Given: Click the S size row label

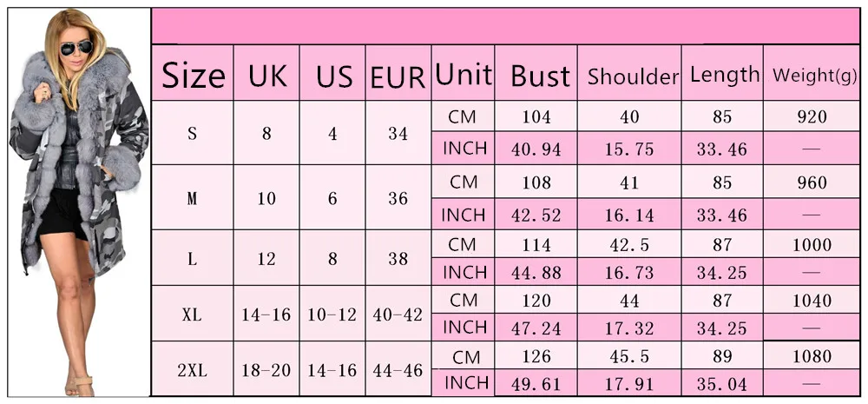Looking at the screenshot, I should [193, 133].
